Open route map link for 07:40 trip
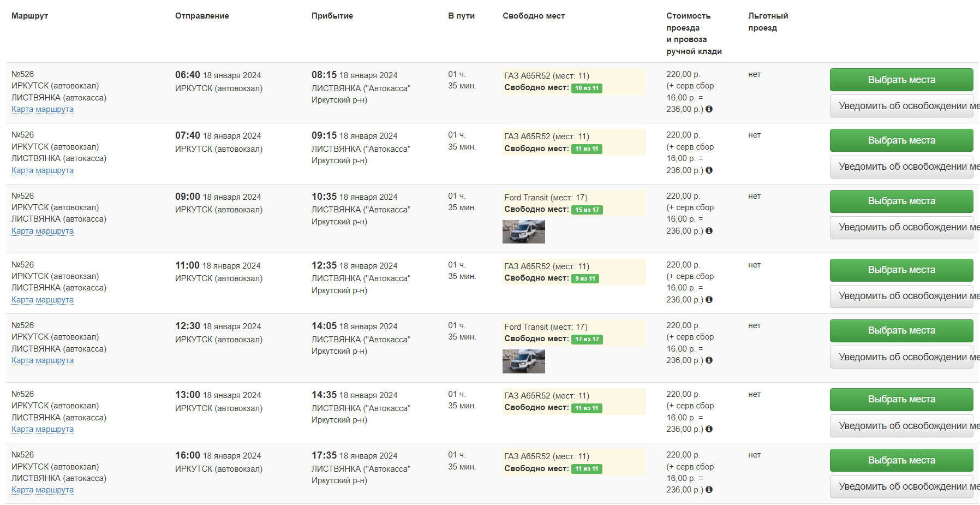The width and height of the screenshot is (980, 505). pyautogui.click(x=43, y=170)
